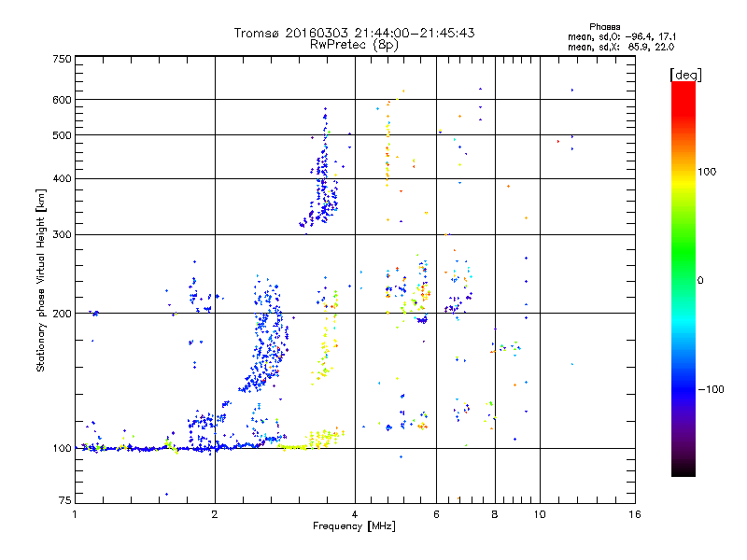Click the 'RwPretec (8p)' subtitle
Viewport: 747px width, 560px height.
[354, 45]
